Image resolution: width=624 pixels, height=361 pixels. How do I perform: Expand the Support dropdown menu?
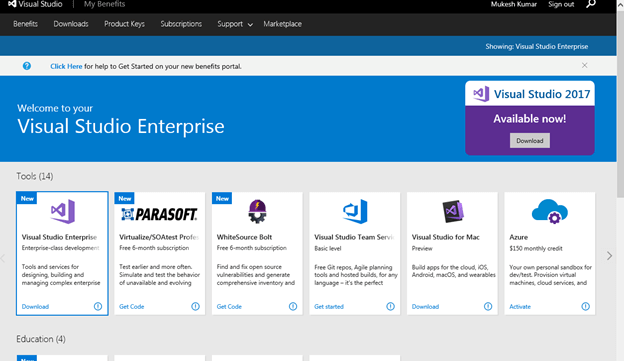pos(234,24)
